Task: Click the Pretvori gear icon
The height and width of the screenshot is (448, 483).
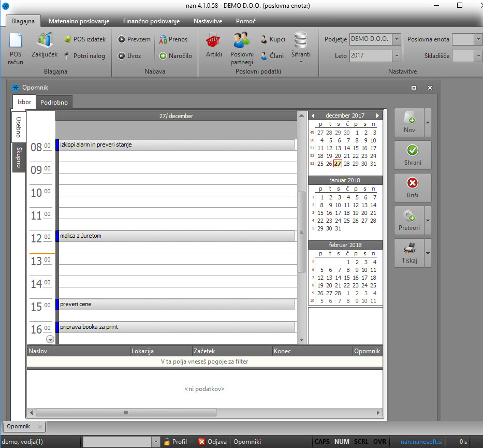Action: pyautogui.click(x=409, y=215)
